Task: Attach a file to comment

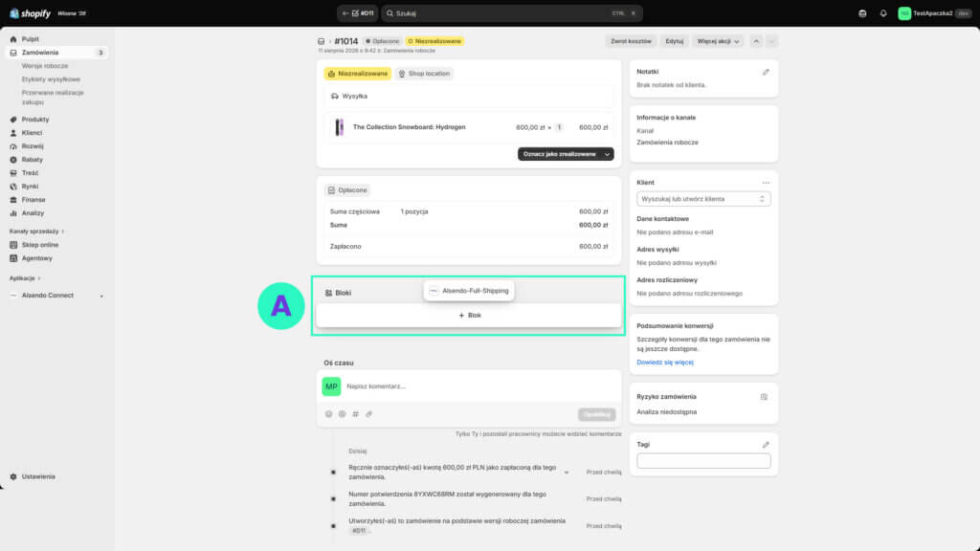Action: (x=368, y=414)
